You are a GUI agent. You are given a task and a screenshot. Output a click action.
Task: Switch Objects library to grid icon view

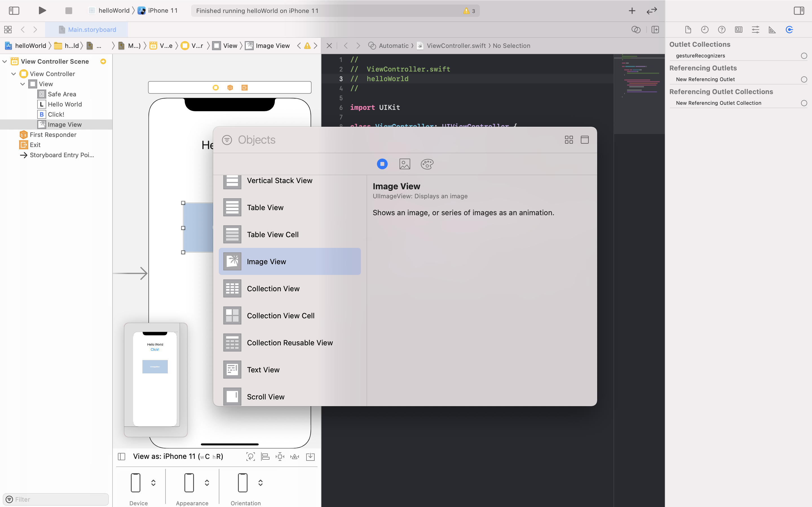pos(569,140)
